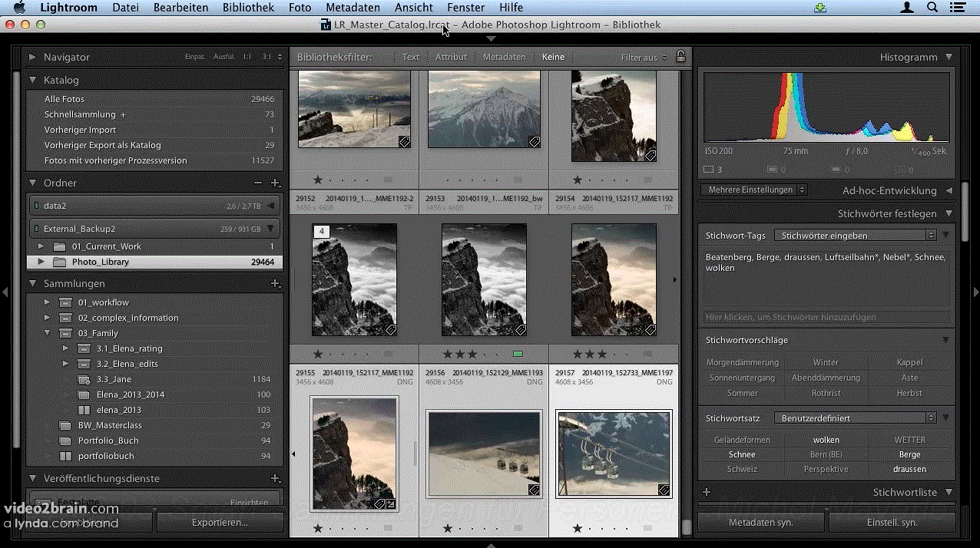Click badge icon on selected gondola thumbnail

(664, 490)
